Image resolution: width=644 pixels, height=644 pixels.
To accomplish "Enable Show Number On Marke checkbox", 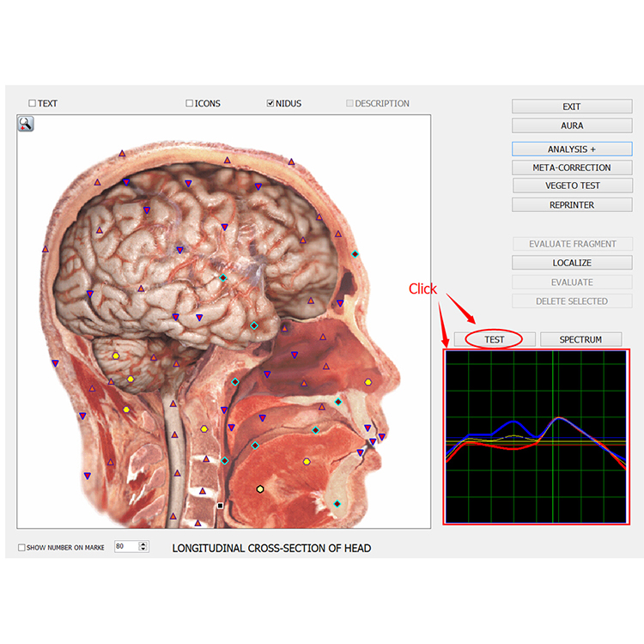I will tap(21, 548).
